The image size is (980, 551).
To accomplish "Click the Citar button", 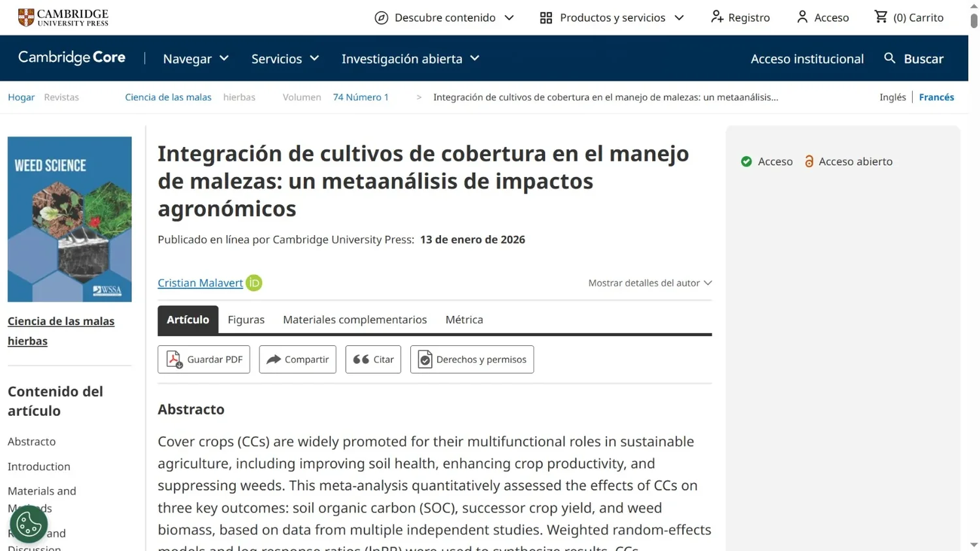I will click(x=373, y=359).
